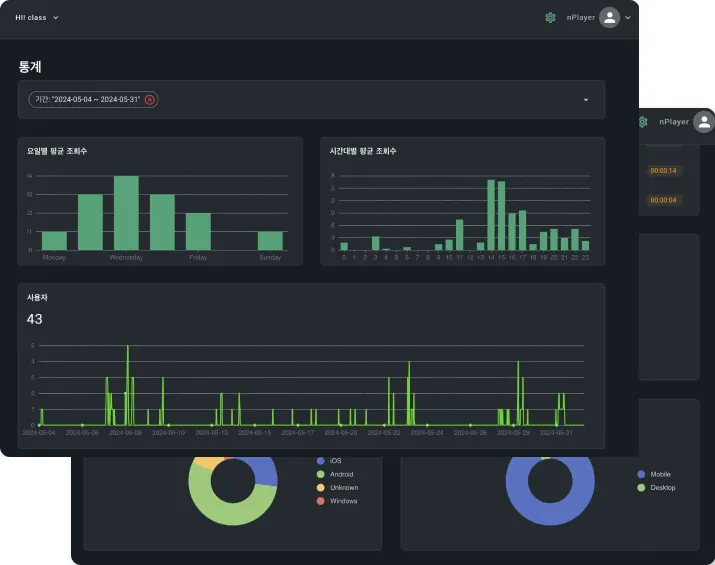
Task: Click the 00:00:04 duration badge
Action: 663,200
